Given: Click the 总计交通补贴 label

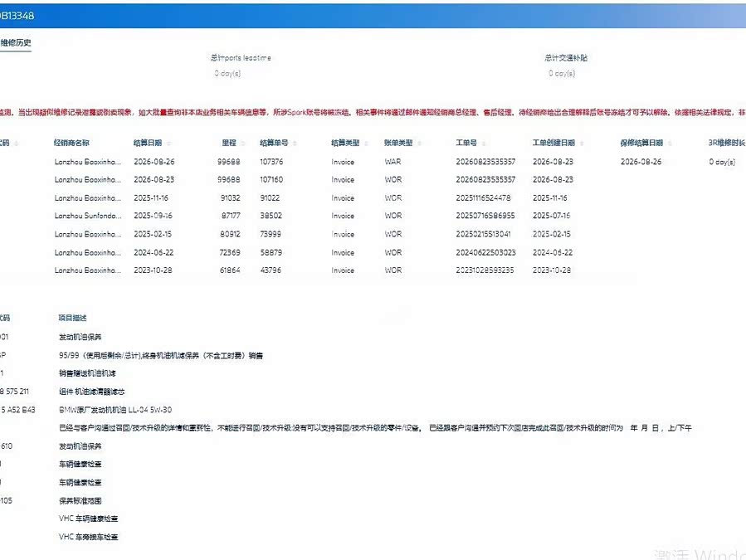Looking at the screenshot, I should (566, 58).
